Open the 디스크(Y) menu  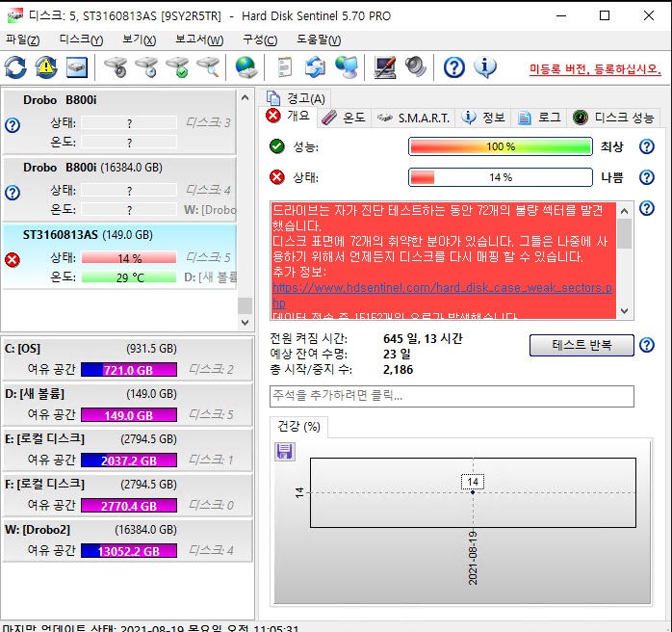point(81,39)
